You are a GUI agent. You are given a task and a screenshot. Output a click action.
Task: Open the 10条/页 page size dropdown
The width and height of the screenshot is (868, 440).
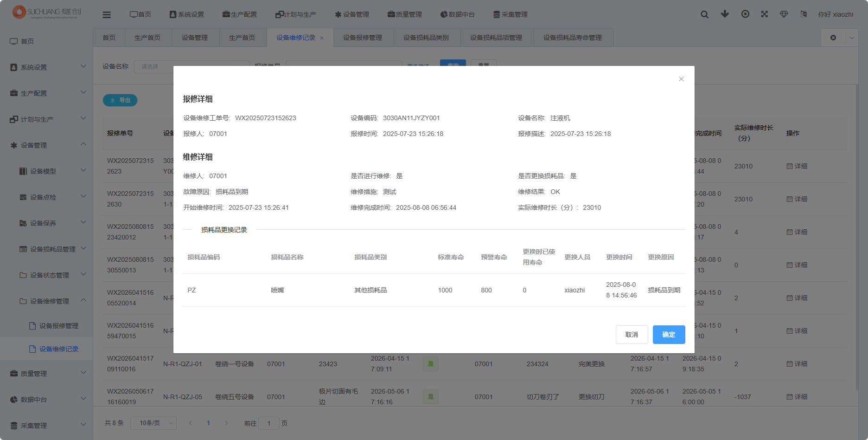pos(153,423)
